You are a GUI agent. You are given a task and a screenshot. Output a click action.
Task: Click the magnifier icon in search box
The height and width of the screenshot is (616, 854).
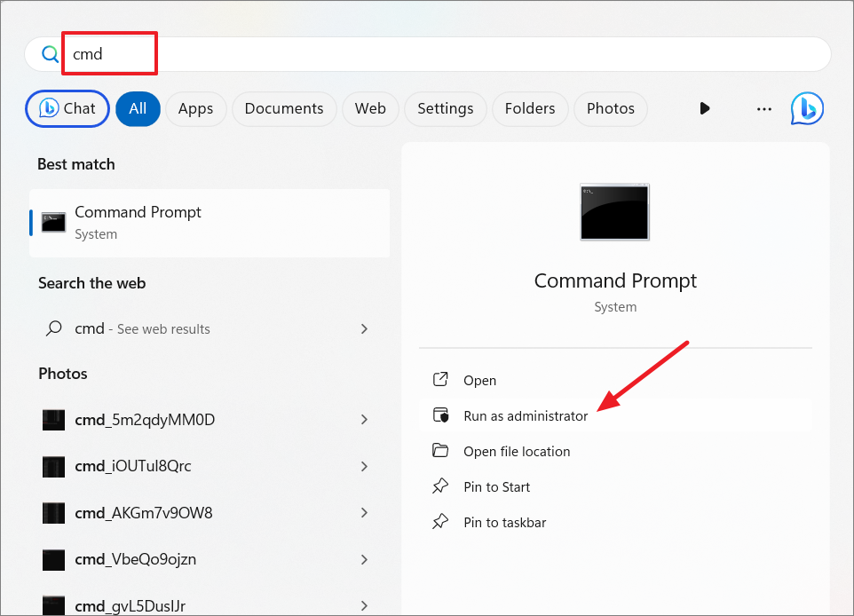(x=50, y=54)
